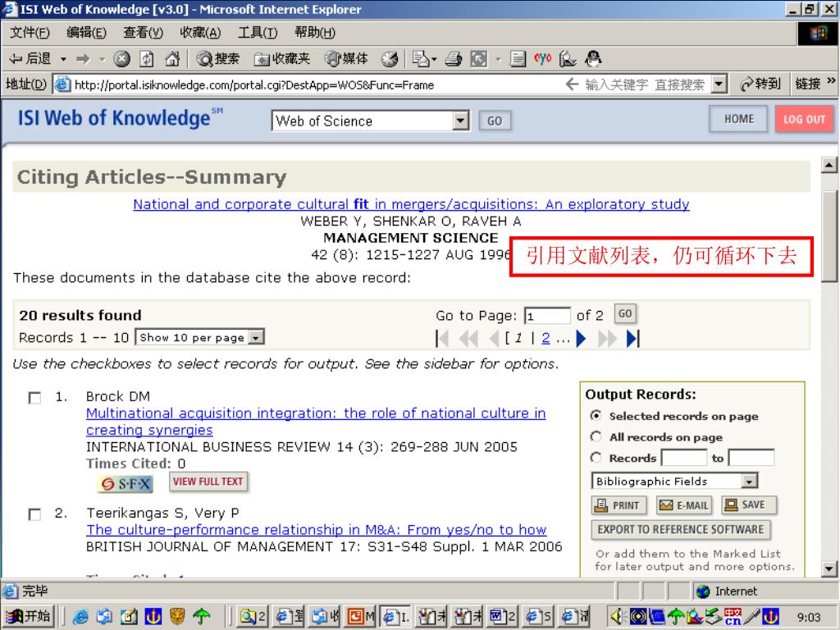Check the checkbox for record 1 Brock DM
Screen dimensions: 840x630
pyautogui.click(x=34, y=398)
